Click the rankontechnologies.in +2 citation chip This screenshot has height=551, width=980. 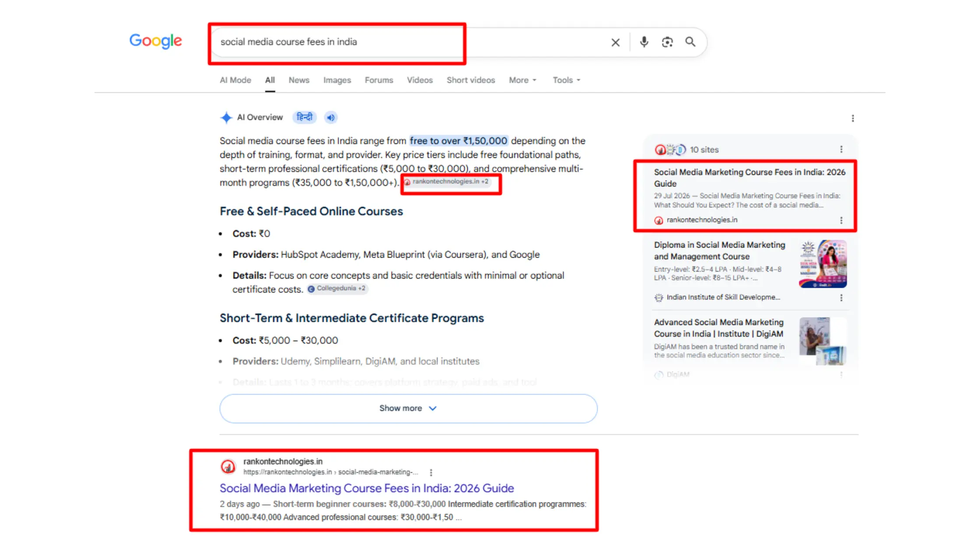click(x=446, y=181)
